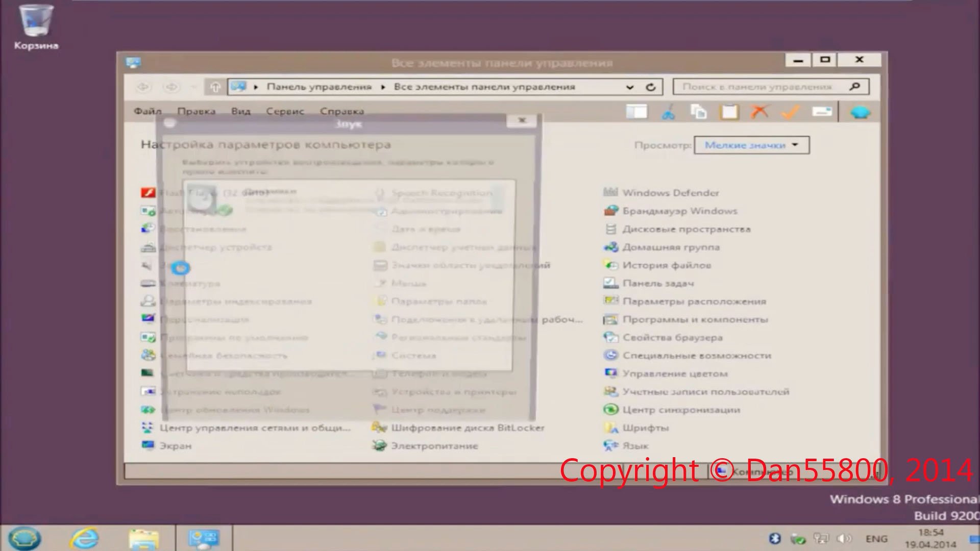Open Учетные записи пользователей
This screenshot has height=551, width=980.
coord(706,391)
